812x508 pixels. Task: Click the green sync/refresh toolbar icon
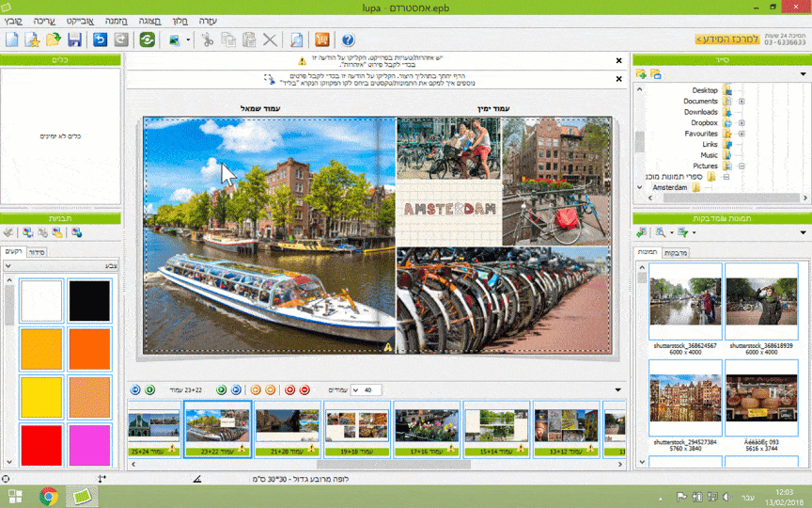click(147, 40)
